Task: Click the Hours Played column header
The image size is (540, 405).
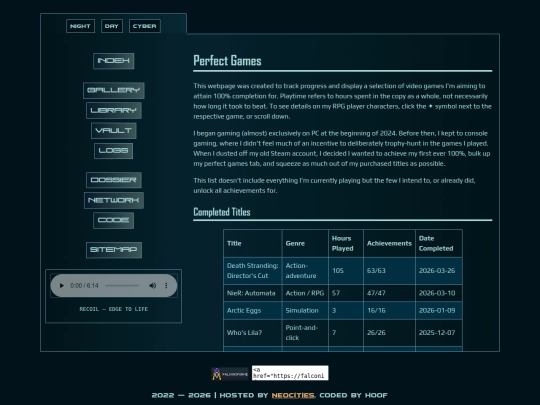Action: [x=346, y=243]
